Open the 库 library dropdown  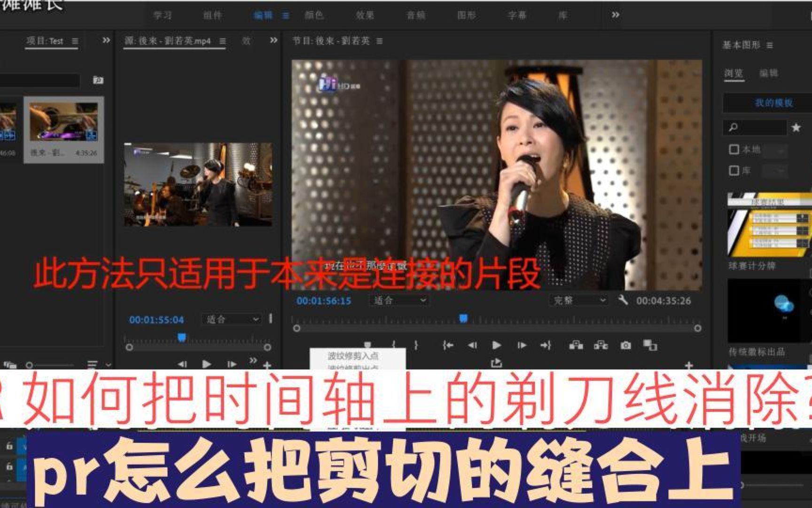774,171
